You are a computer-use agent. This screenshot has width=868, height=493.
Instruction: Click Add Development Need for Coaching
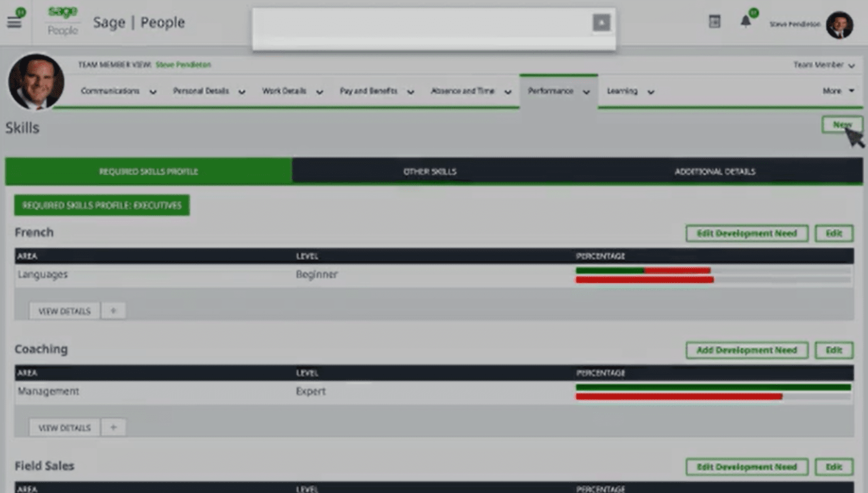click(746, 350)
